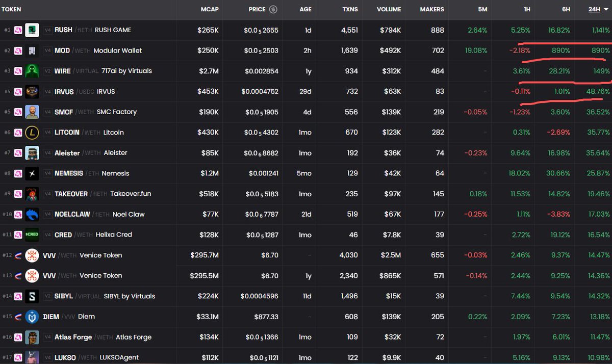This screenshot has width=612, height=364.
Task: Click the $2.7M market cap of WIRE
Action: (209, 71)
